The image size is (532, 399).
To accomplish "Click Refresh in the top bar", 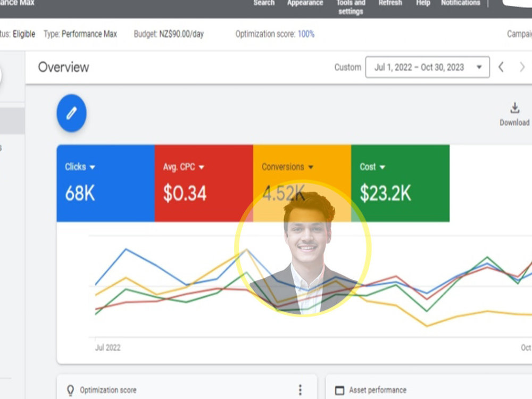I will 390,3.
